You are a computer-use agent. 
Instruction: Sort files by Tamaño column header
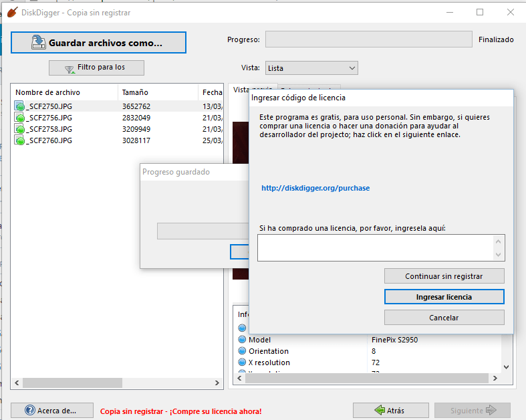pos(136,92)
